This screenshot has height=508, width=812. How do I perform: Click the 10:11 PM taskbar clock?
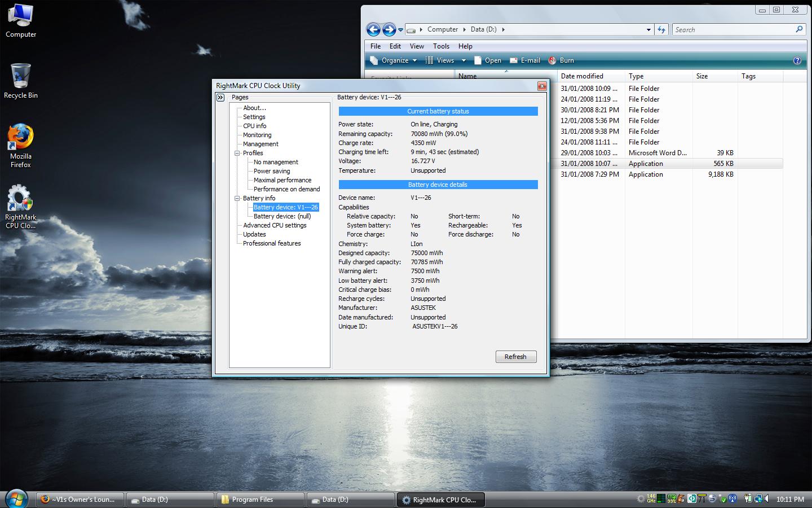(790, 500)
